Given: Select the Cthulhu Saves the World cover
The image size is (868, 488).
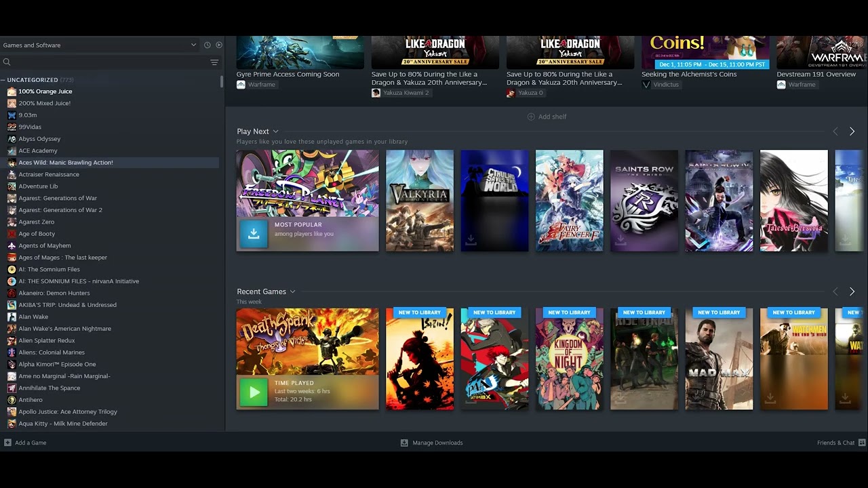Looking at the screenshot, I should pos(494,201).
